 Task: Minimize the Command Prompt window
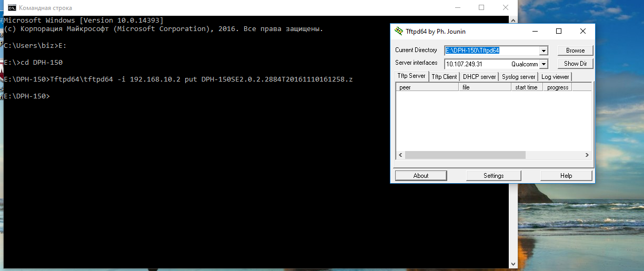click(458, 8)
